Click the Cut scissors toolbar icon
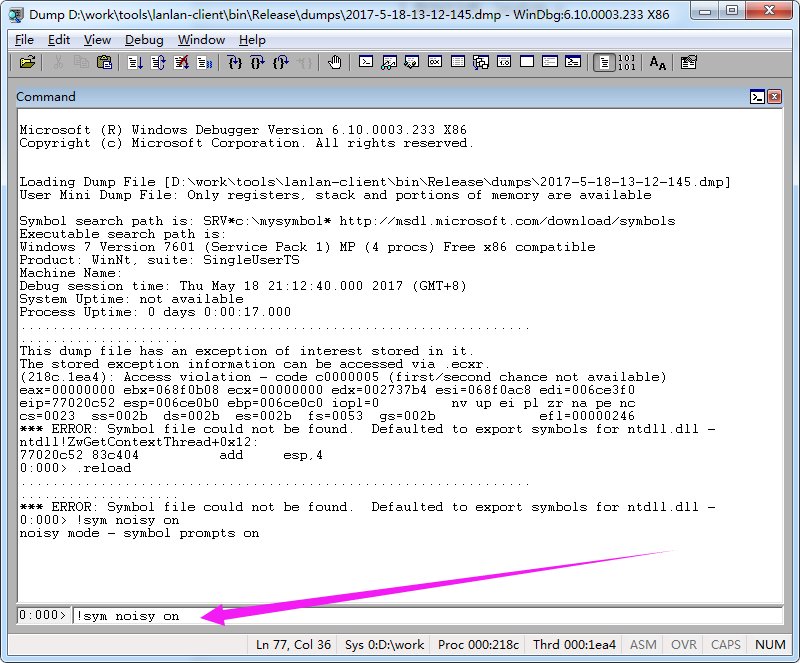The width and height of the screenshot is (800, 663). (x=59, y=63)
